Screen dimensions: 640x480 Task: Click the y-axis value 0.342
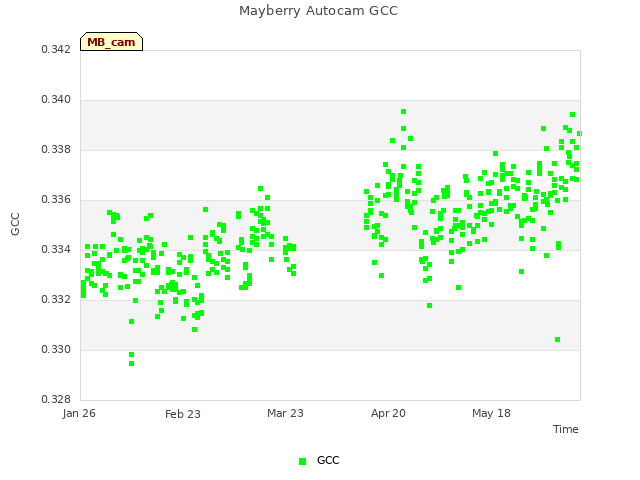pyautogui.click(x=56, y=49)
